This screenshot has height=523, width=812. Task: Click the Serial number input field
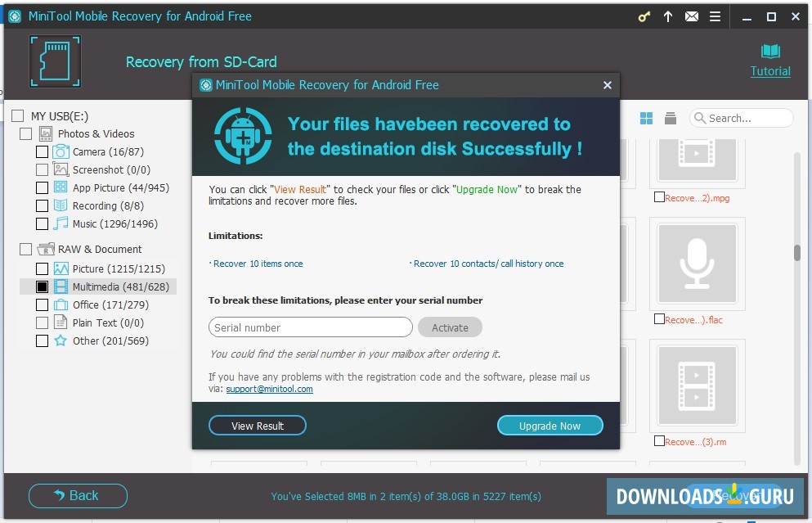click(x=310, y=327)
